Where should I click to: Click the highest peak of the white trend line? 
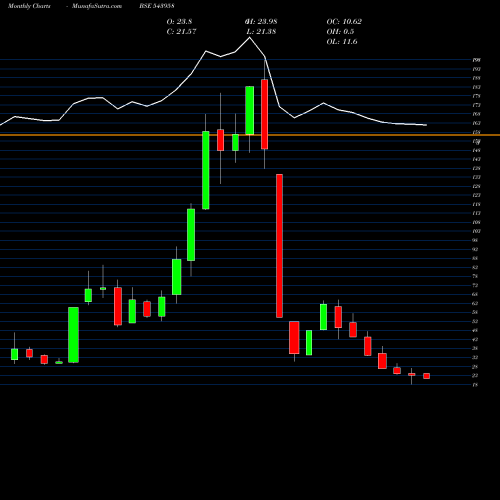[x=249, y=38]
